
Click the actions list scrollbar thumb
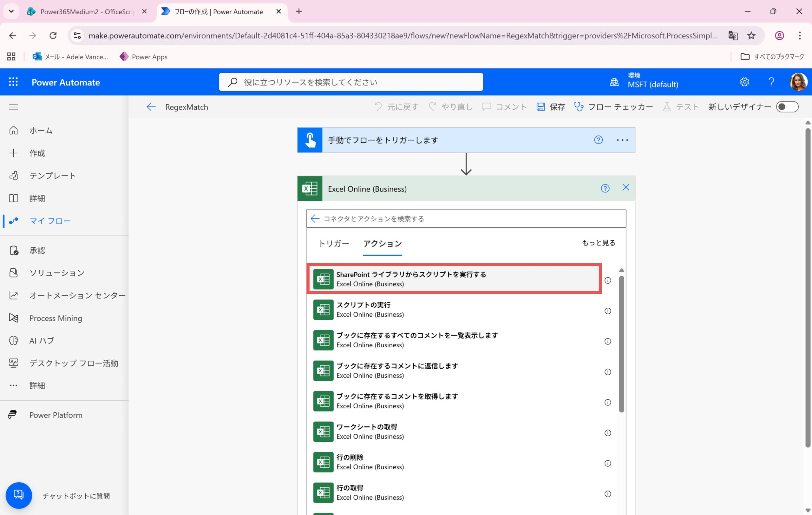(x=621, y=344)
